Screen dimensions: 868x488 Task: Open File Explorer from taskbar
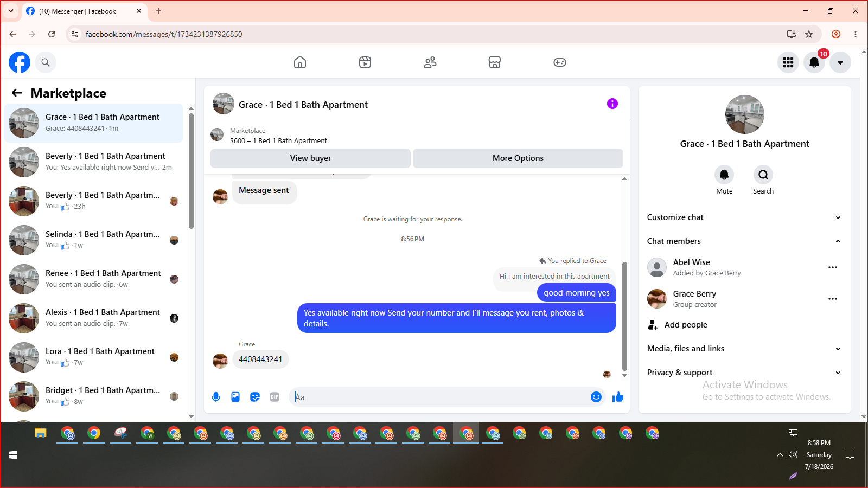coord(41,433)
